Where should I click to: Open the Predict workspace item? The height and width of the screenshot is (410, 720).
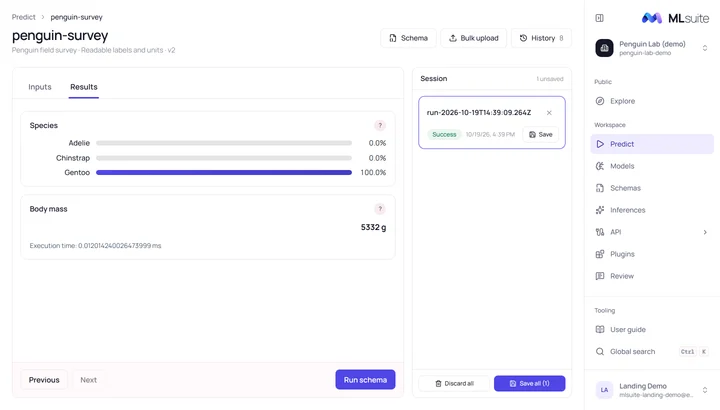[652, 144]
